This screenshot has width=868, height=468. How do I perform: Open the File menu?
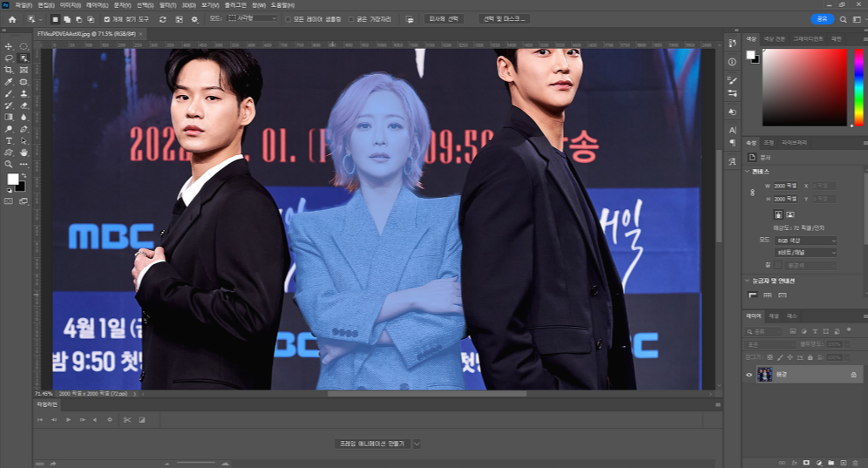(x=24, y=5)
